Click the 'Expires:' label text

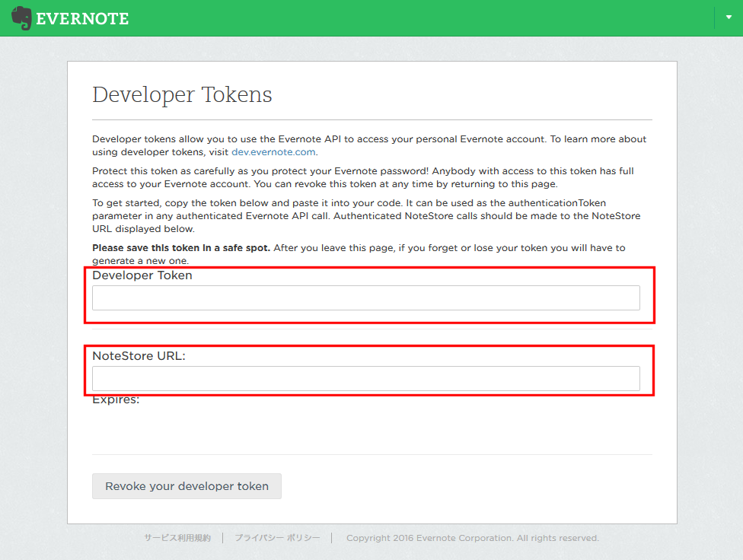tap(116, 400)
